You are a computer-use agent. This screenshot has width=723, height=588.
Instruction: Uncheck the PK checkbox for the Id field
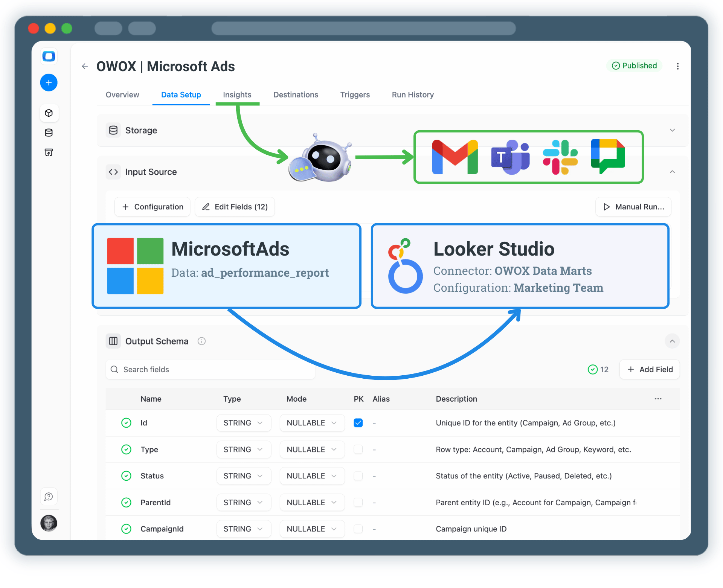coord(358,423)
